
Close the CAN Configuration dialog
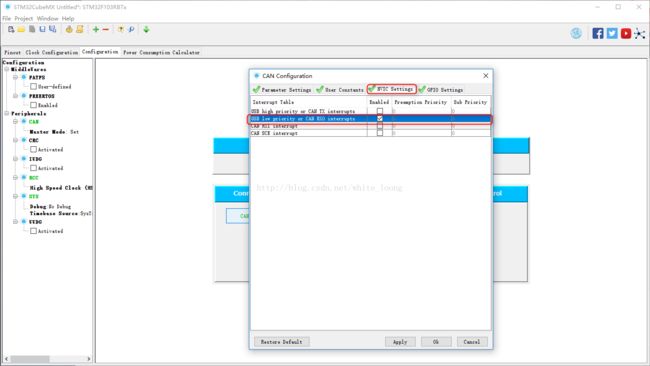click(486, 75)
